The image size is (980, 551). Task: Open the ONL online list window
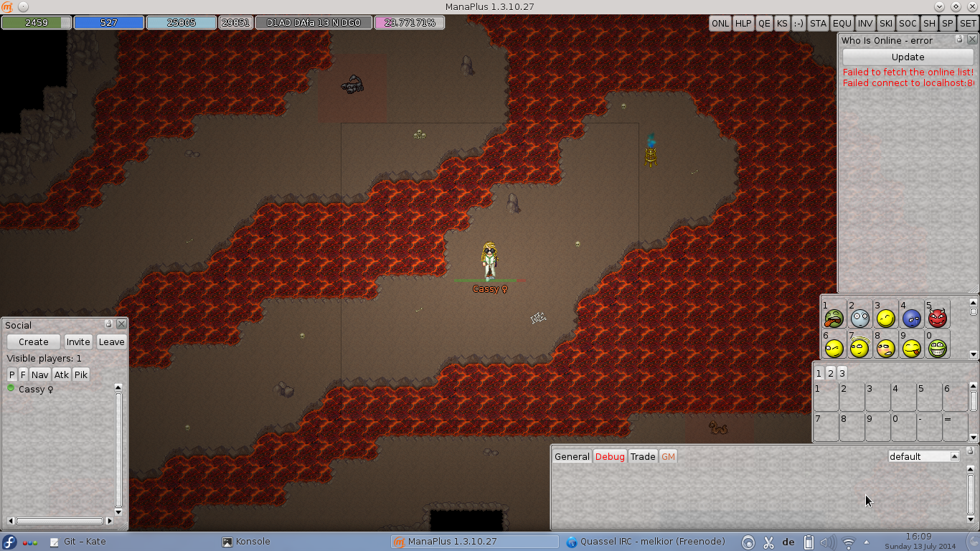pos(720,23)
